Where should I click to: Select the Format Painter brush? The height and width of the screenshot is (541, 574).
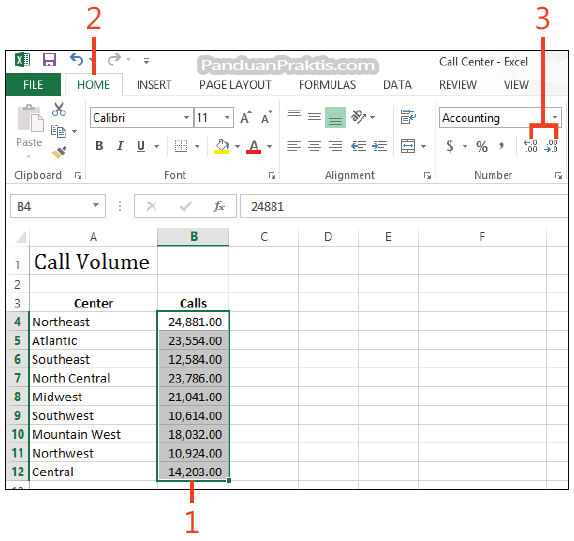(59, 152)
